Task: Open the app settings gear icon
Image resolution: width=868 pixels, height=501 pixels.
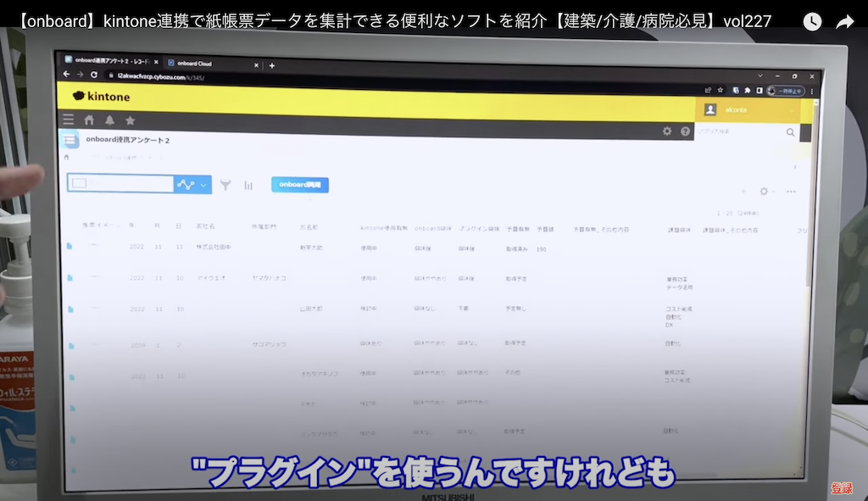Action: tap(666, 131)
